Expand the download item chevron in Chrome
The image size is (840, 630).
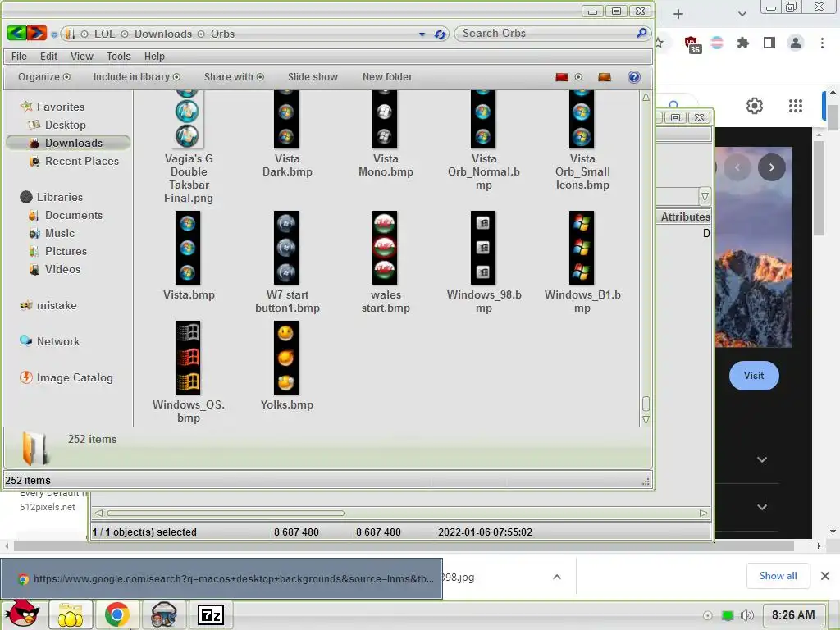557,577
